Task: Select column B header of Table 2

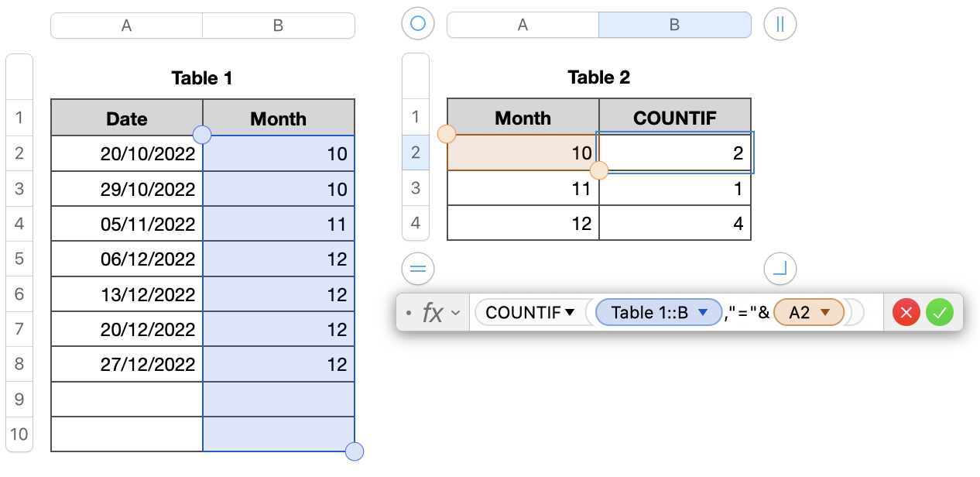Action: click(674, 25)
